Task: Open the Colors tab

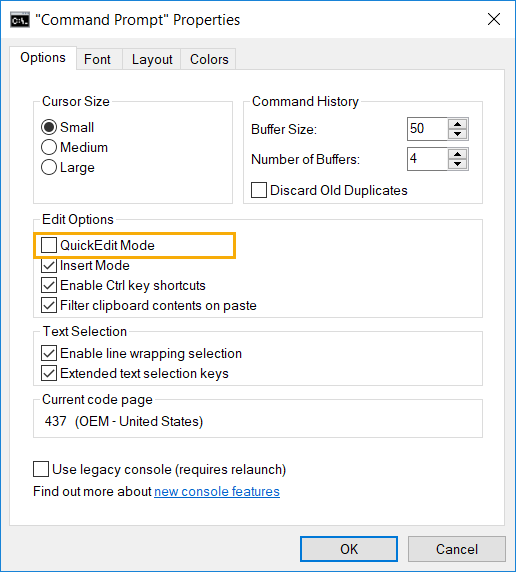Action: (x=209, y=59)
